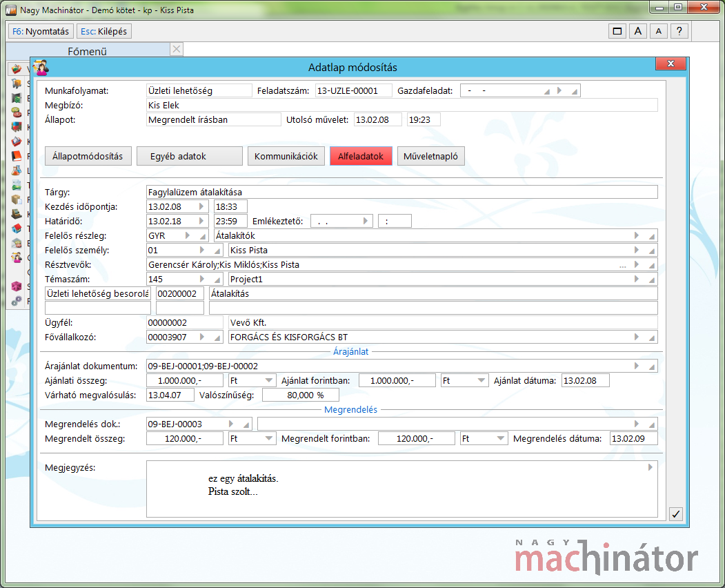Viewport: 725px width, 588px height.
Task: Expand the Fővállalkozó name field arrow
Action: pyautogui.click(x=636, y=337)
